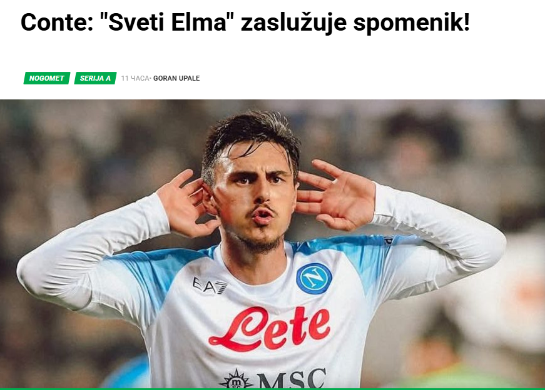
Task: Open the NOGOMET category tag
Action: pyautogui.click(x=47, y=78)
